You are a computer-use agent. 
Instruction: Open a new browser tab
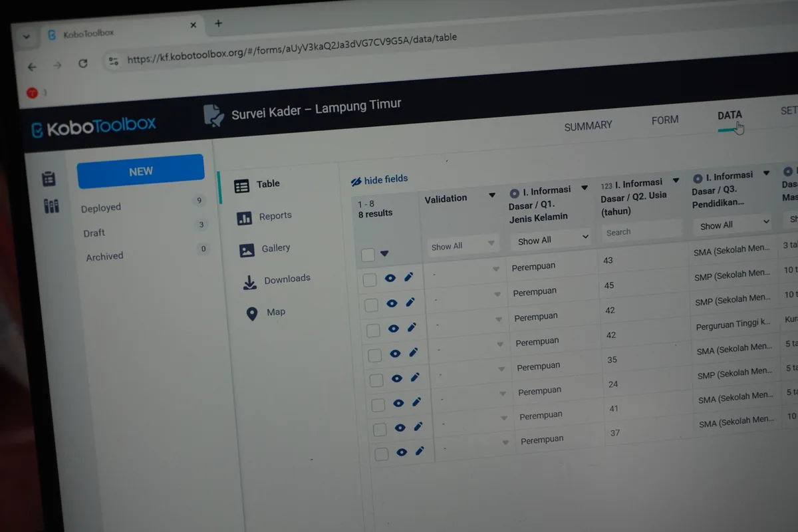click(x=218, y=23)
